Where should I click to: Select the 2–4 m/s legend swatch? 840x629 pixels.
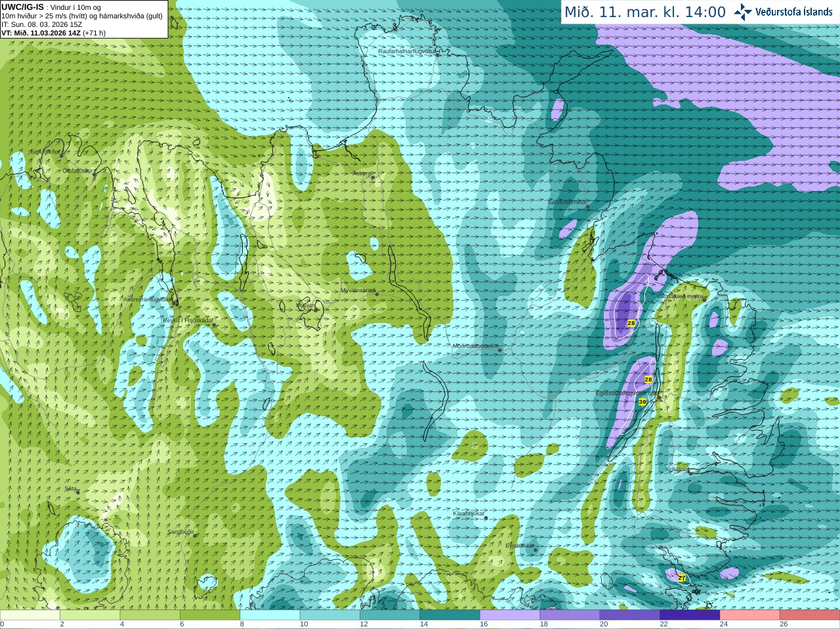click(x=90, y=615)
